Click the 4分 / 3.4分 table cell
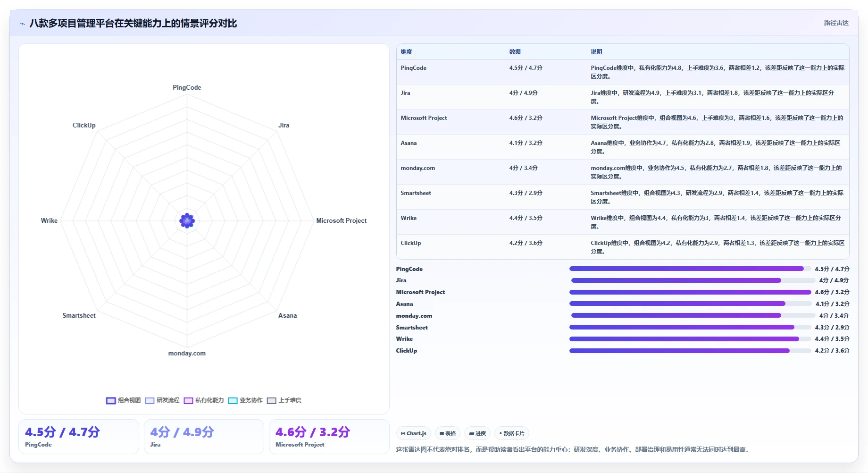 point(523,168)
